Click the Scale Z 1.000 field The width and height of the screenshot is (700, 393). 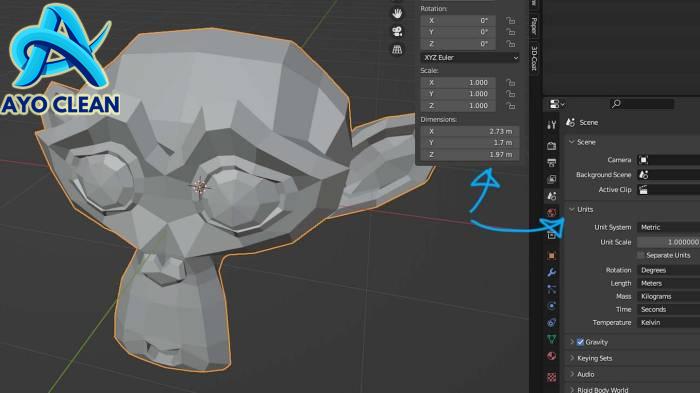tap(458, 106)
